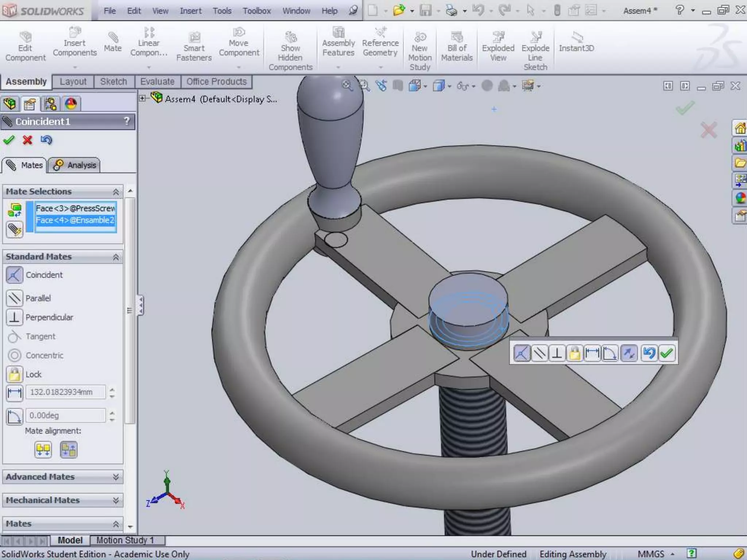This screenshot has width=747, height=560.
Task: Expand the Assem4 feature tree node
Action: click(143, 98)
